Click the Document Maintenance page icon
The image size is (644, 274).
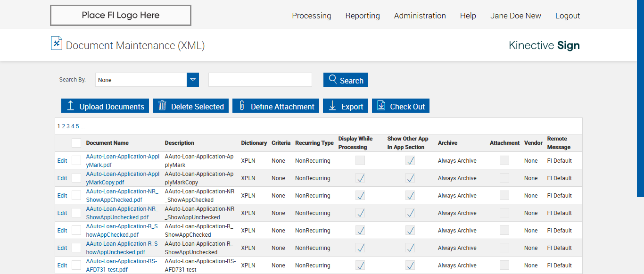point(57,43)
